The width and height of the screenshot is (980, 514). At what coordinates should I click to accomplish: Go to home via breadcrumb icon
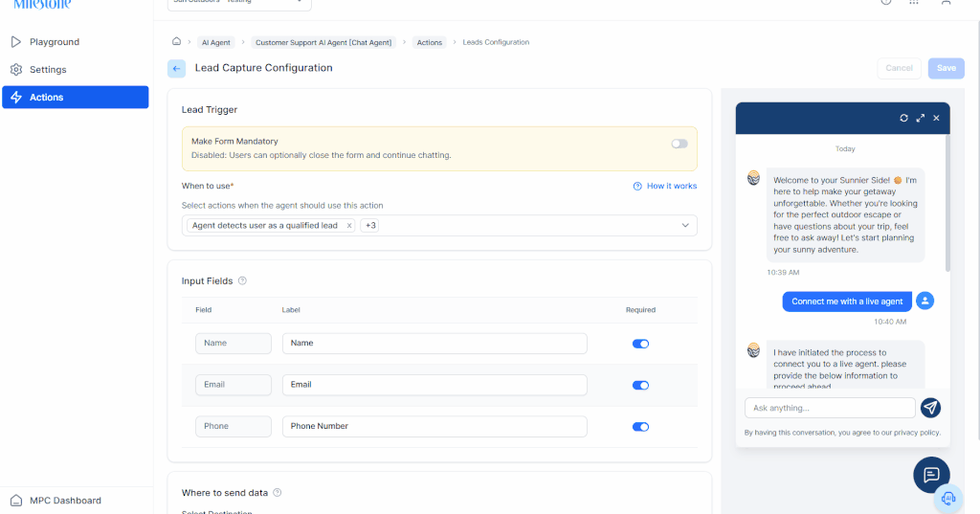[x=176, y=41]
